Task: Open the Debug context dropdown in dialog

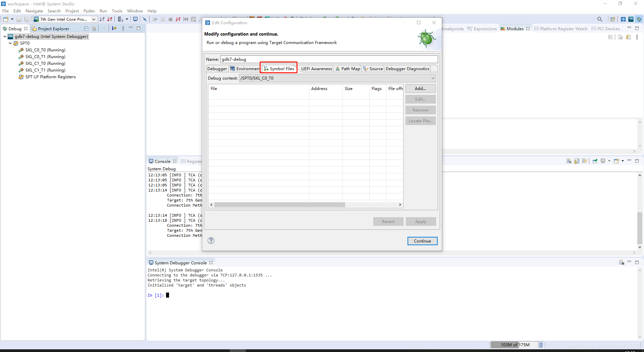Action: [433, 78]
